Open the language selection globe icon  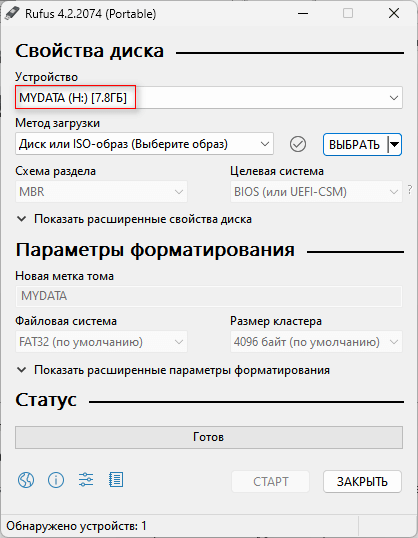click(x=26, y=480)
